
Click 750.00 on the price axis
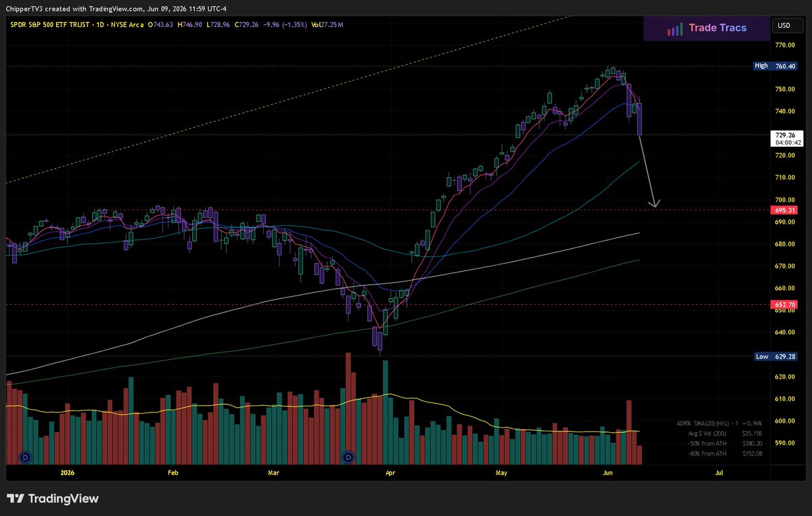click(784, 89)
